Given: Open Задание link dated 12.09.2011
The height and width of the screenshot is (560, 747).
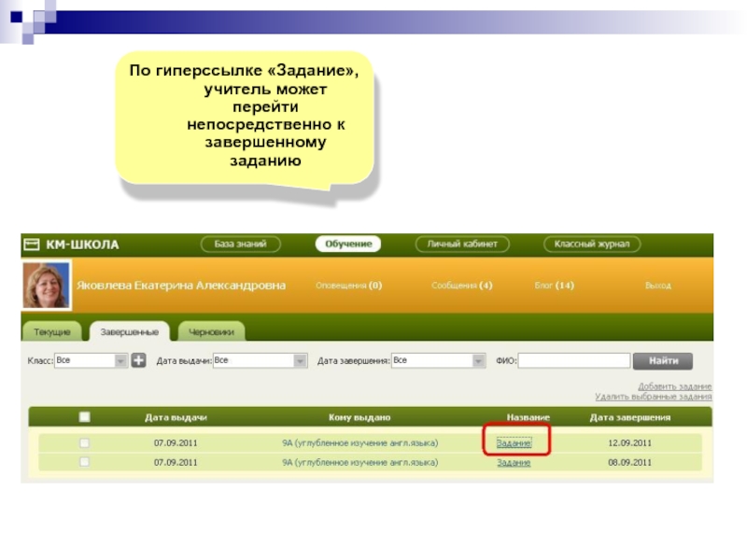Looking at the screenshot, I should click(514, 442).
